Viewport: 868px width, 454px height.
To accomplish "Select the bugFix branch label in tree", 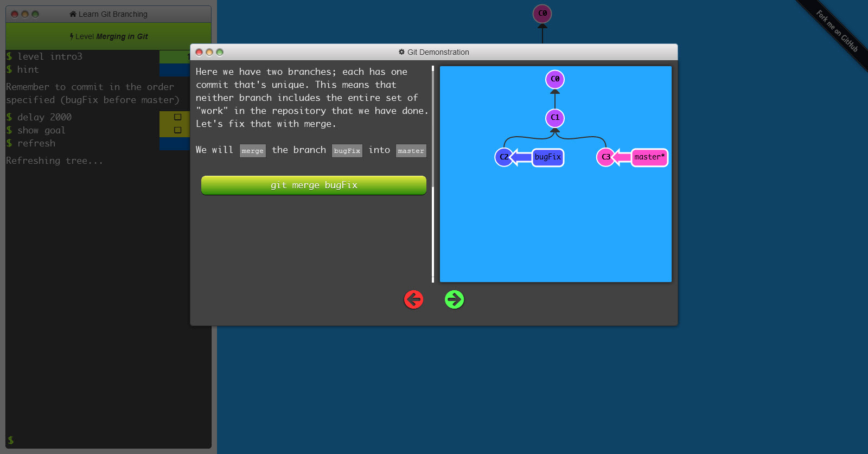I will (x=547, y=157).
